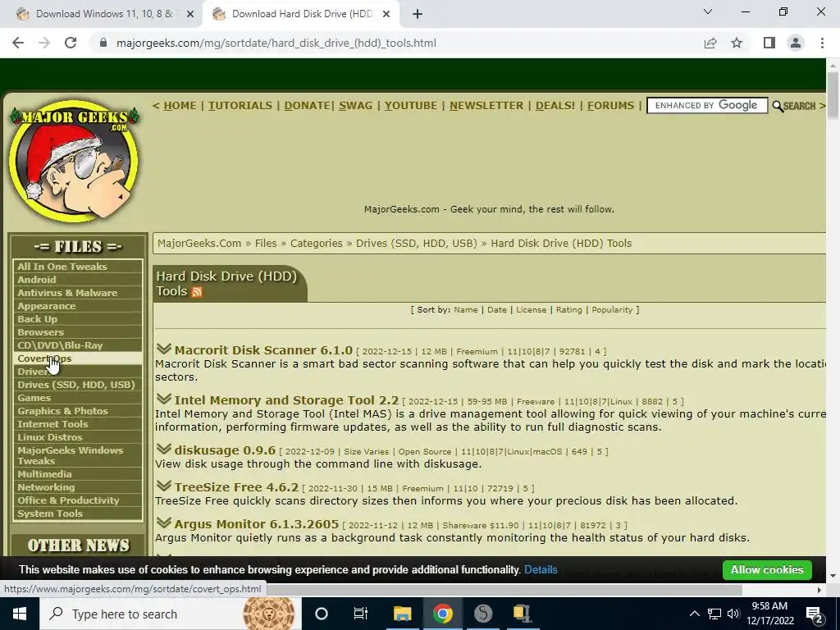Click the download arrow beside Intel Memory and Storage Tool
The height and width of the screenshot is (630, 840).
click(164, 399)
